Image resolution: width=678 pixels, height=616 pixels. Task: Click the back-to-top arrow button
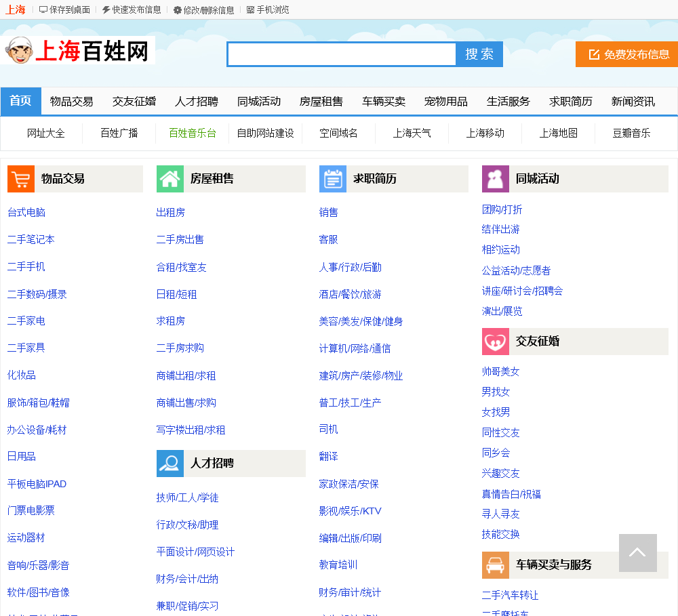coord(637,552)
